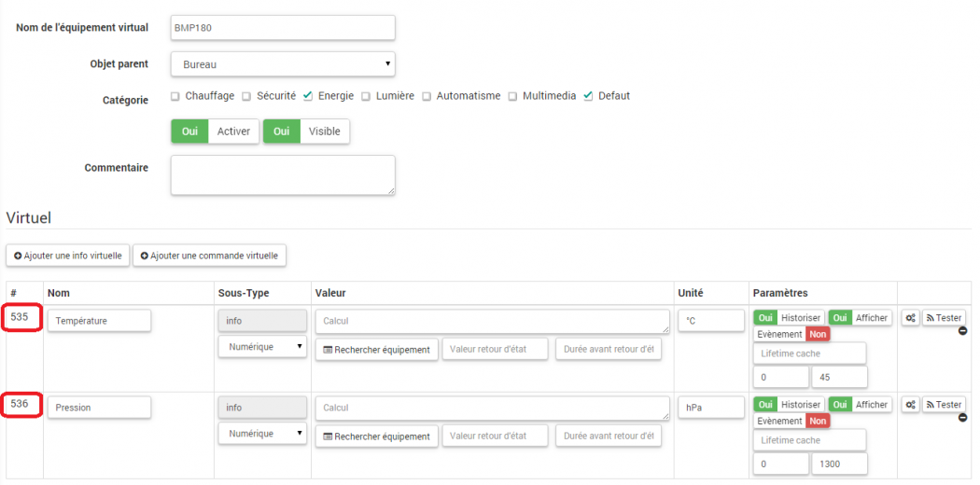
Task: Tick the Lumière category checkbox
Action: (x=366, y=96)
